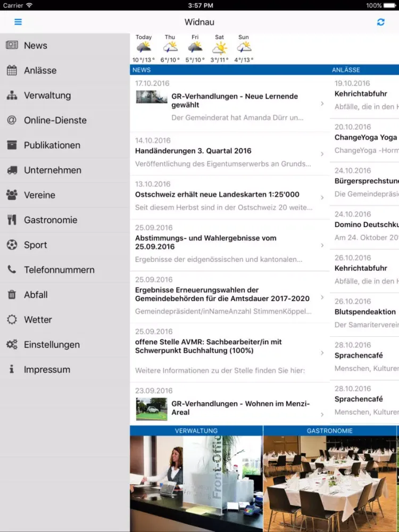Screen dimensions: 399x532
Task: Select the Verwaltung org-chart icon
Action: tap(12, 95)
